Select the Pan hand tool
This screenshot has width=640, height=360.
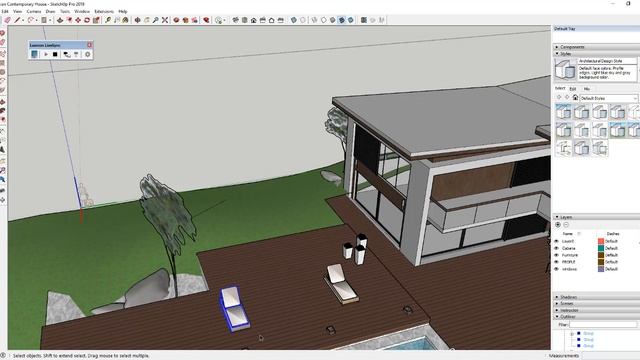click(147, 20)
